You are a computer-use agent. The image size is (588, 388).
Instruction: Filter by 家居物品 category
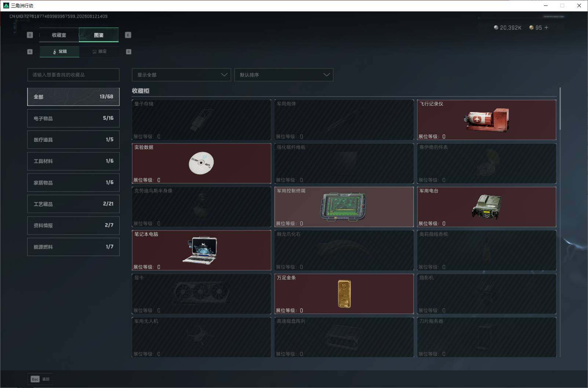point(73,183)
